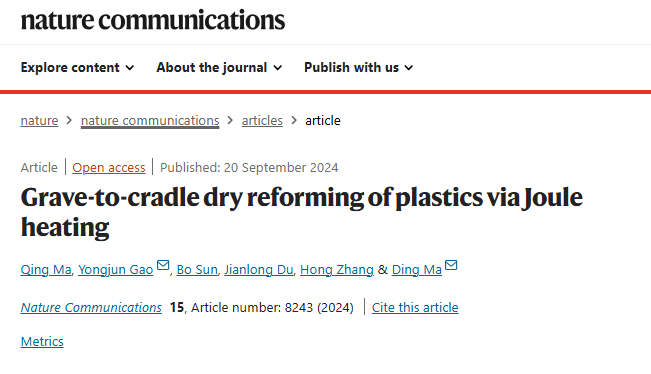Click Cite this article
Viewport: 651px width, 374px height.
tap(415, 308)
